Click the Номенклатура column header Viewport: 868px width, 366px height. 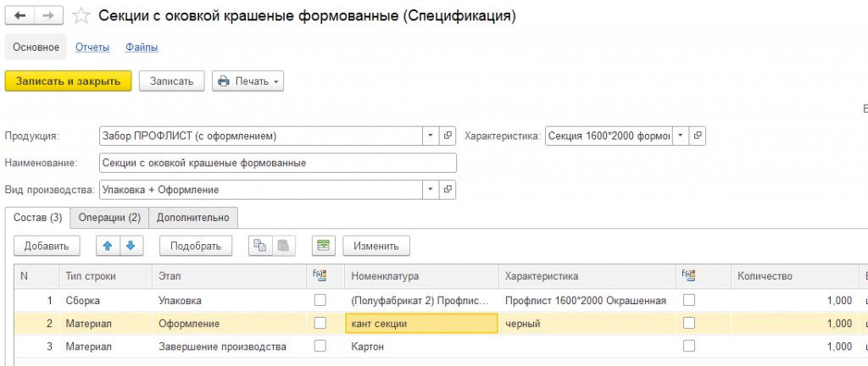click(x=420, y=276)
